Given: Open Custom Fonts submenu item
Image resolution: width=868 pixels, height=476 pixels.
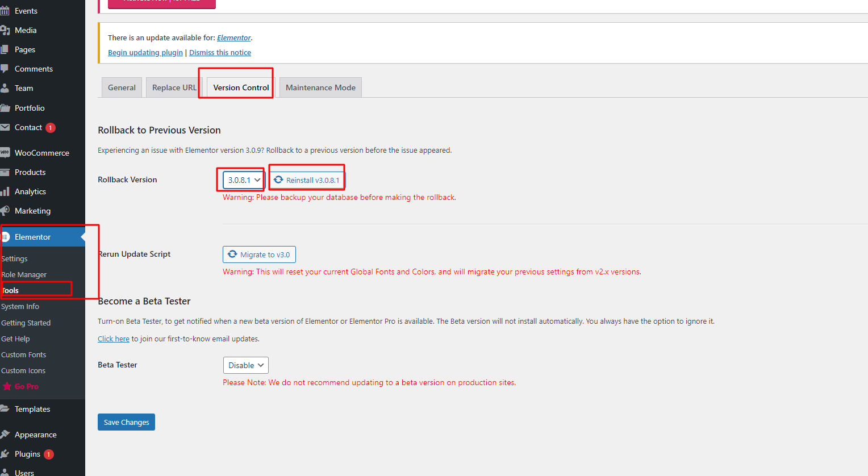Looking at the screenshot, I should [23, 354].
